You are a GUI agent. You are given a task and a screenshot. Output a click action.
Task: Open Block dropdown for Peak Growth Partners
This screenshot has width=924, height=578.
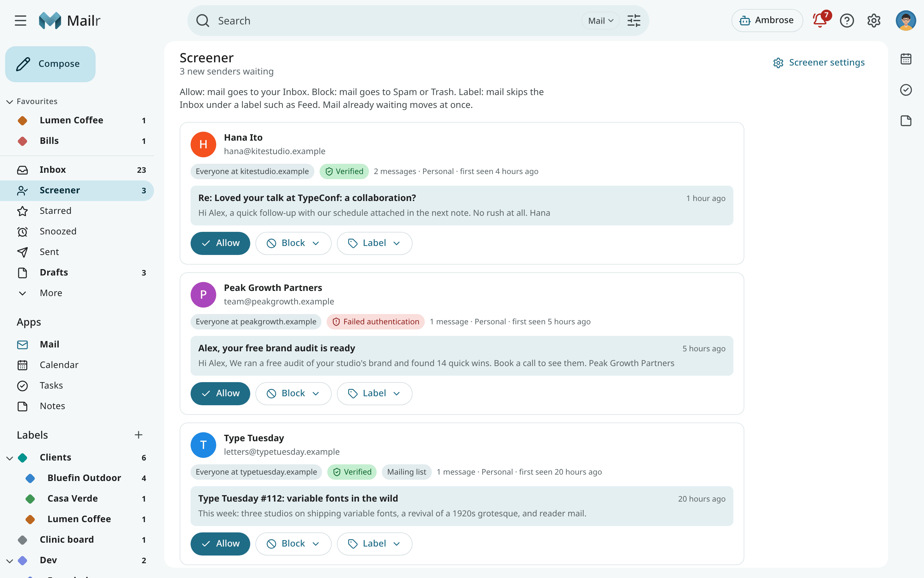point(293,393)
